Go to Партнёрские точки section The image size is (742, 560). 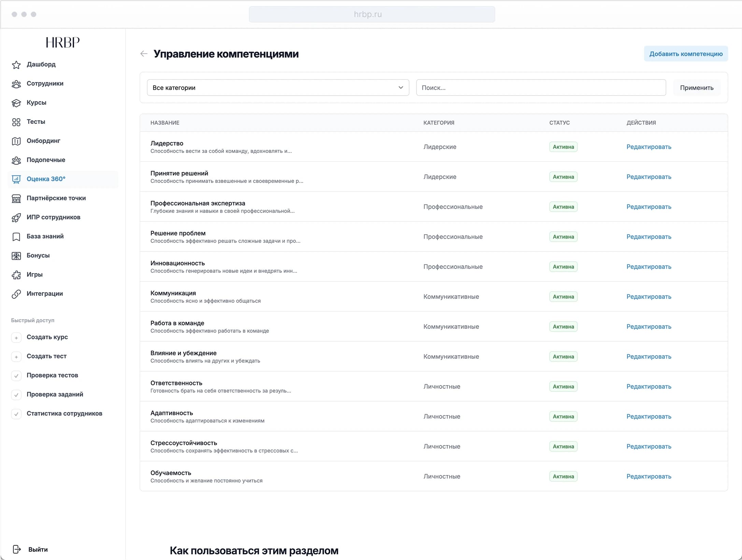coord(56,198)
